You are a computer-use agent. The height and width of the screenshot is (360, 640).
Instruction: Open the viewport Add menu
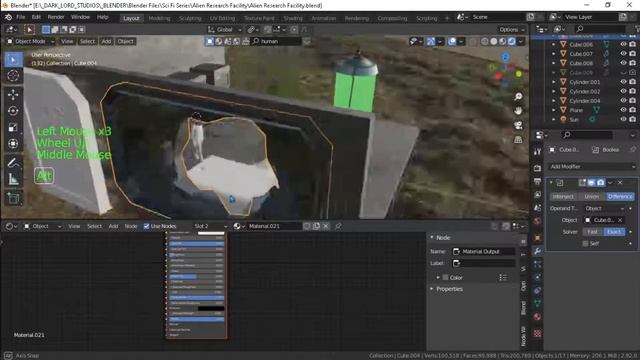click(106, 41)
